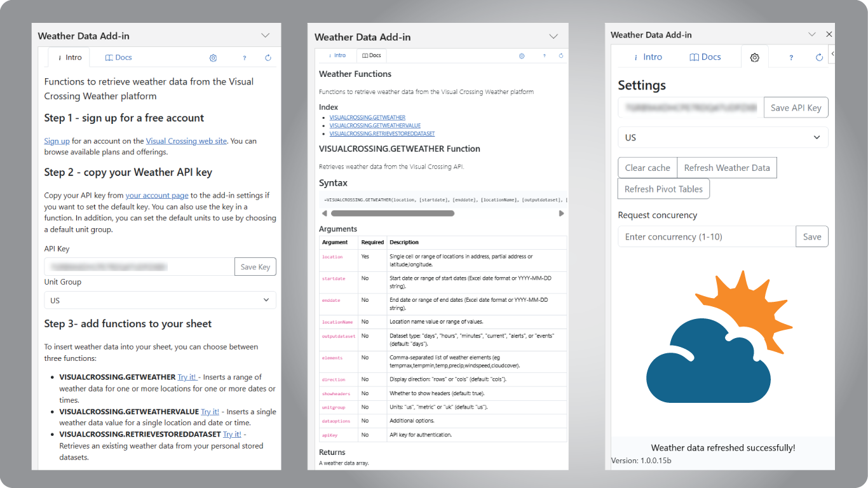Click the 'locationName' argument cell
Viewport: 868px width, 488px height.
coord(339,322)
